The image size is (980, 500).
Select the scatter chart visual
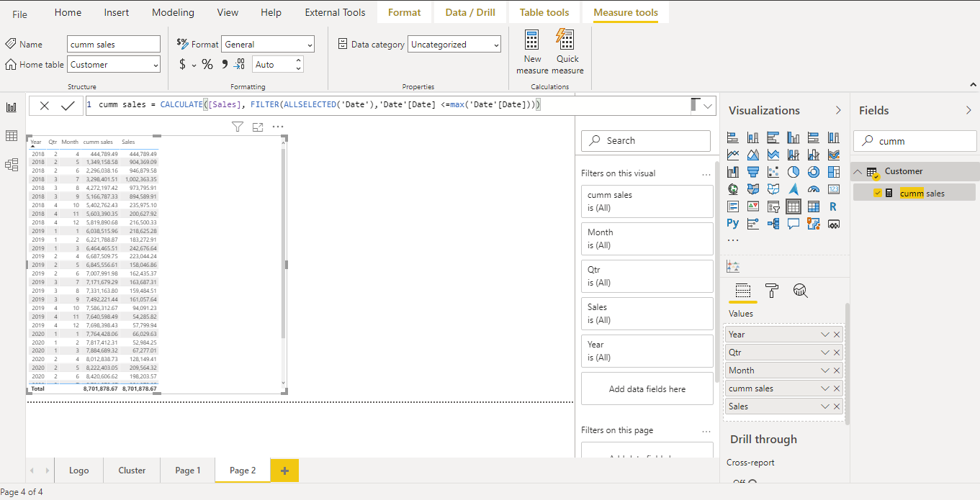coord(773,172)
